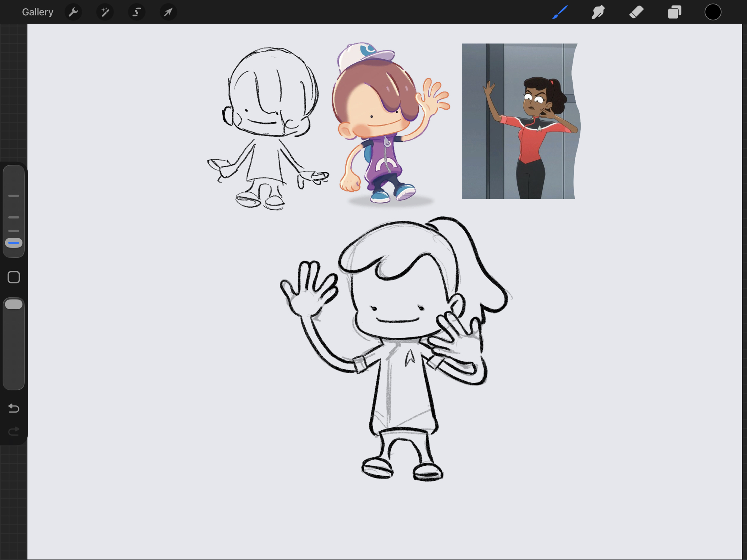Open the black color swatch picker
The width and height of the screenshot is (747, 560).
point(713,12)
